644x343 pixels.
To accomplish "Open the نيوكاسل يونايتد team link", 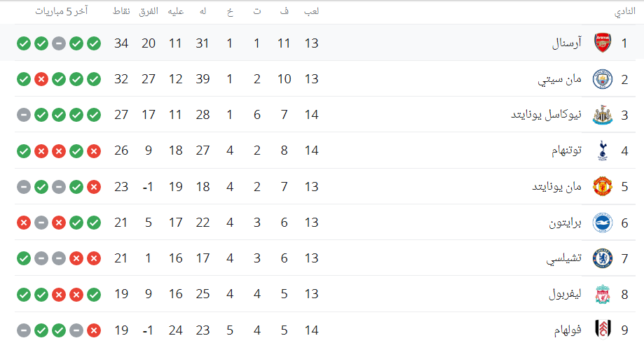I will (546, 115).
